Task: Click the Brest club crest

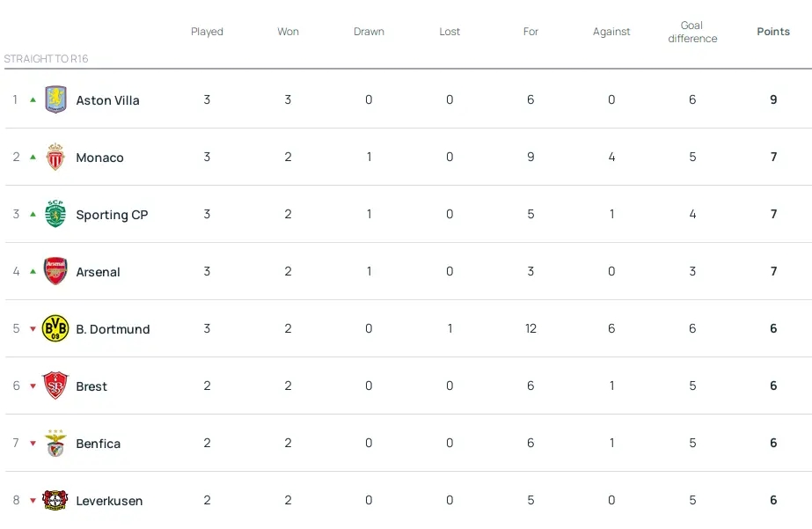Action: 55,386
